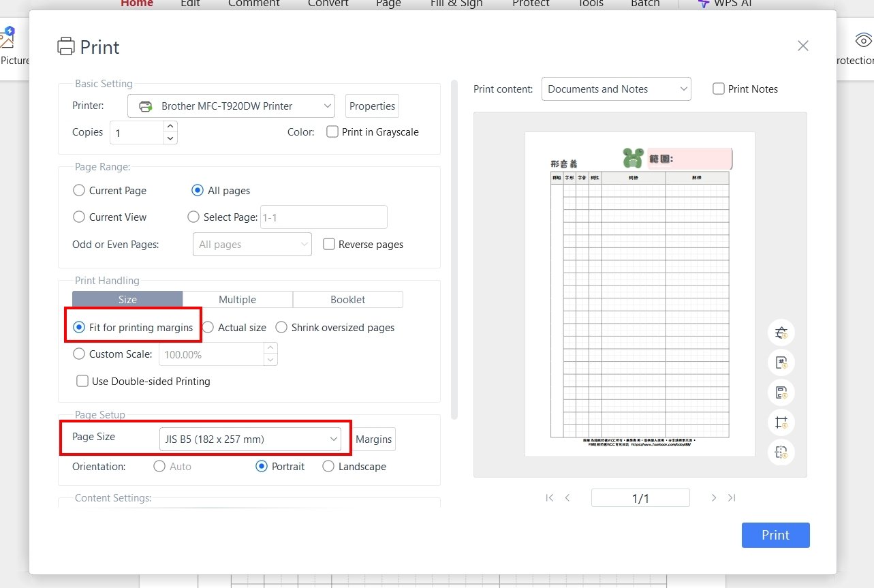The image size is (874, 588).
Task: Click the page number (#) icon beside preview
Action: [781, 362]
